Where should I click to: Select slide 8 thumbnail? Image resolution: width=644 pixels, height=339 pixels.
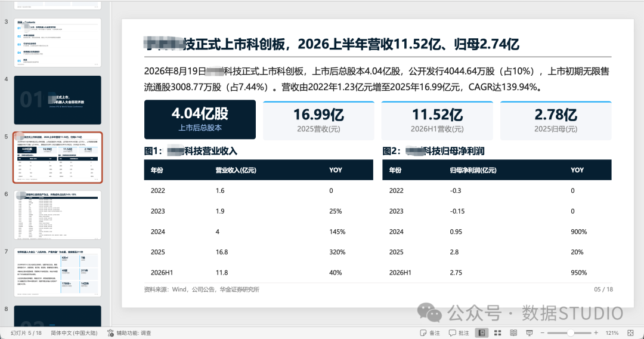coord(57,316)
